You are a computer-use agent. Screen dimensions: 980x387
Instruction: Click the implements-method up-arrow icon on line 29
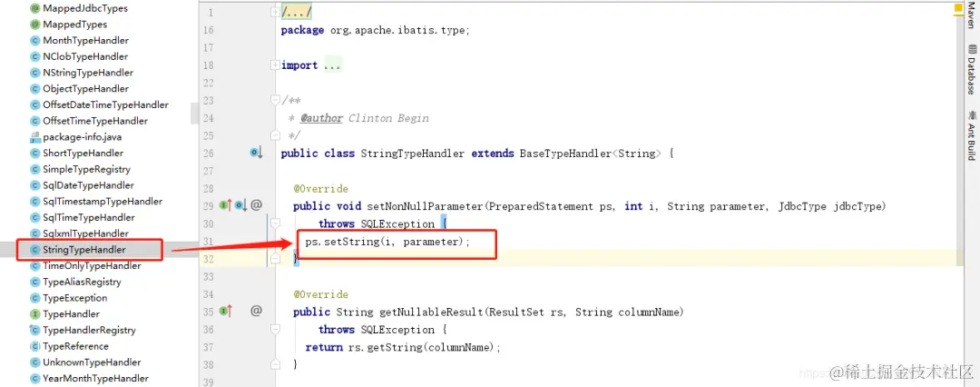pos(226,204)
